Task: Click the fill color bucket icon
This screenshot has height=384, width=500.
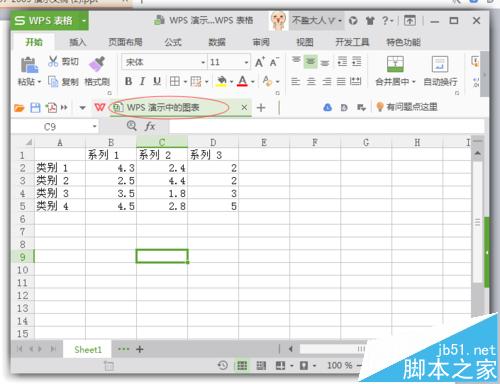Action: pos(221,81)
